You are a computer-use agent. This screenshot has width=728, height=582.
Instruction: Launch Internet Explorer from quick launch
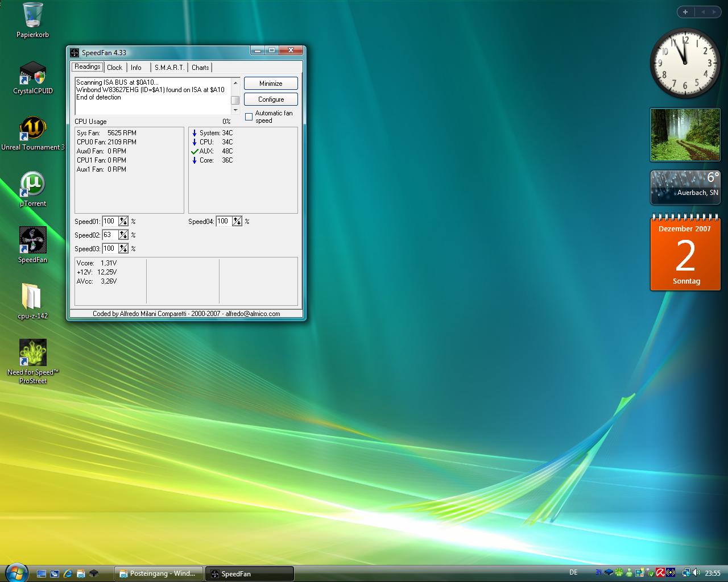point(68,573)
